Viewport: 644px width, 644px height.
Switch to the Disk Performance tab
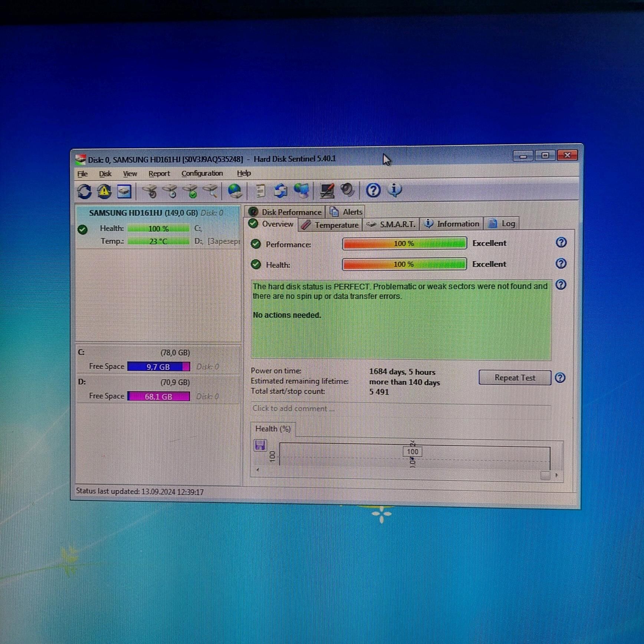click(285, 212)
